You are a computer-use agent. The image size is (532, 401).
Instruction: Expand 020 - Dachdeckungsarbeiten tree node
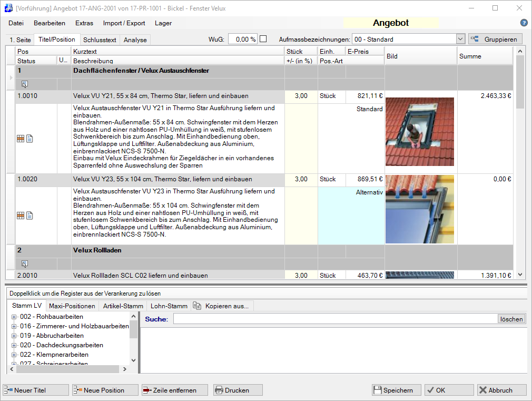pos(14,345)
